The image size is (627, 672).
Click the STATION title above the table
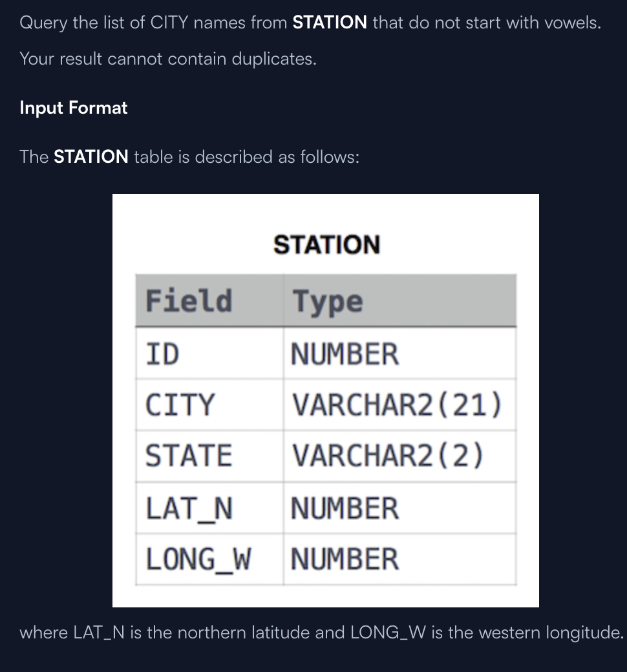pyautogui.click(x=326, y=245)
